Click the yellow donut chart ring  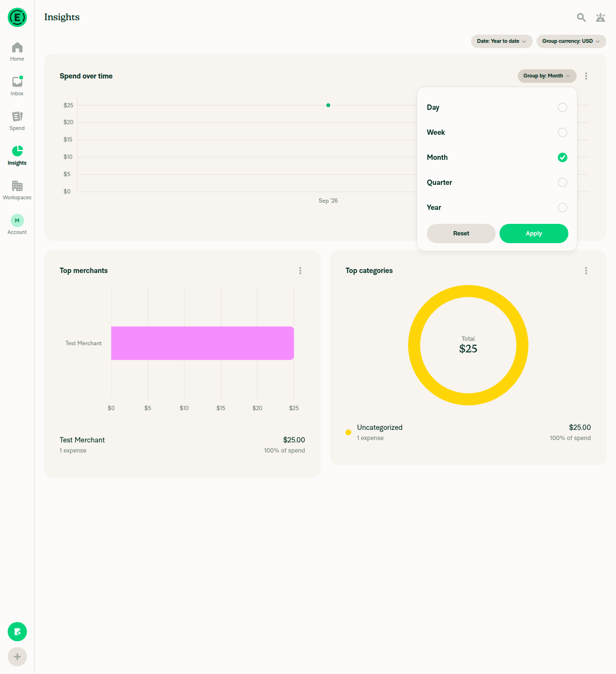(x=468, y=291)
